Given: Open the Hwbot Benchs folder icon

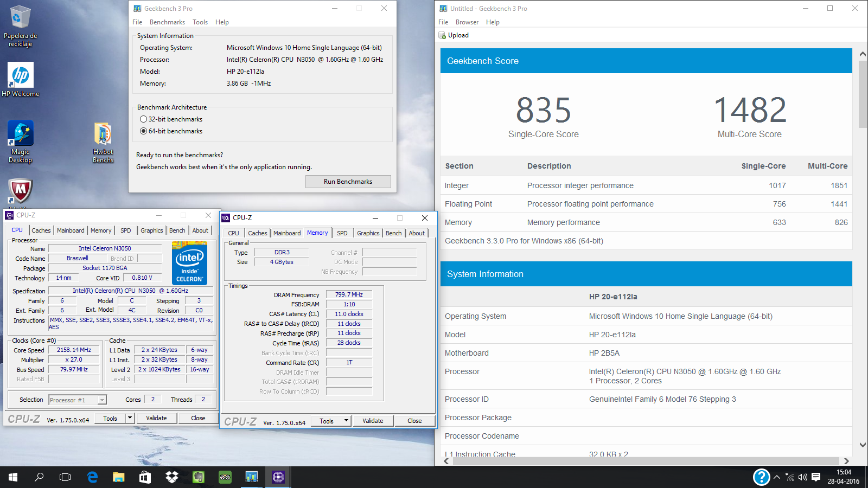Looking at the screenshot, I should click(x=103, y=143).
